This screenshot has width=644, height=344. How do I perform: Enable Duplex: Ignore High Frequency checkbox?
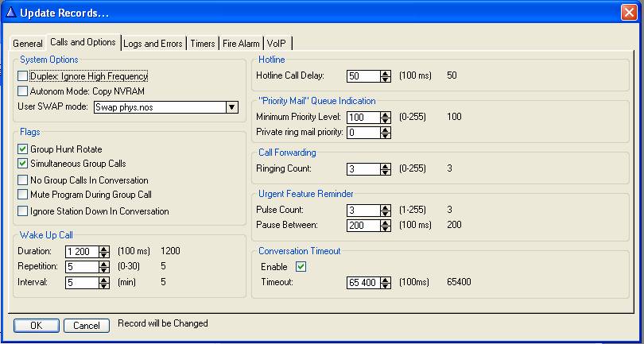[23, 76]
